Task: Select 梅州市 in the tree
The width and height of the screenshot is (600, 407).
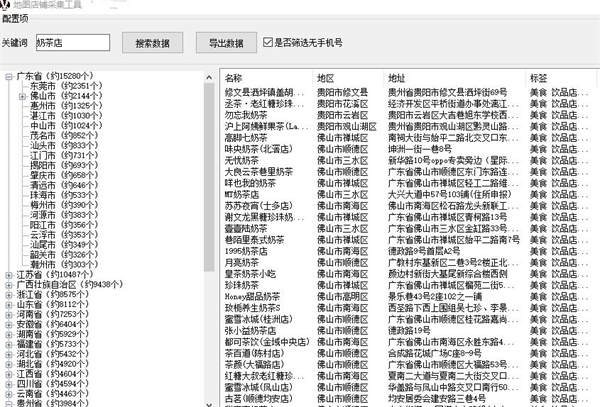Action: [x=64, y=205]
